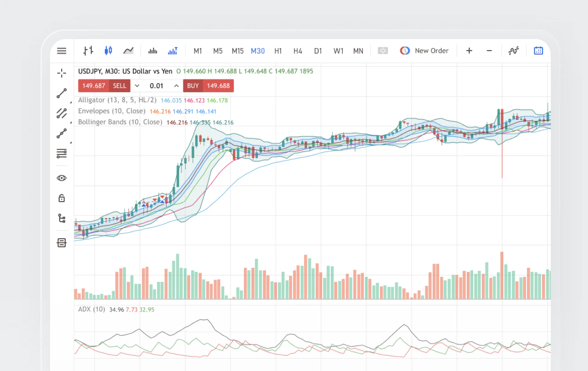
Task: Toggle the lock drawings icon
Action: [x=62, y=198]
